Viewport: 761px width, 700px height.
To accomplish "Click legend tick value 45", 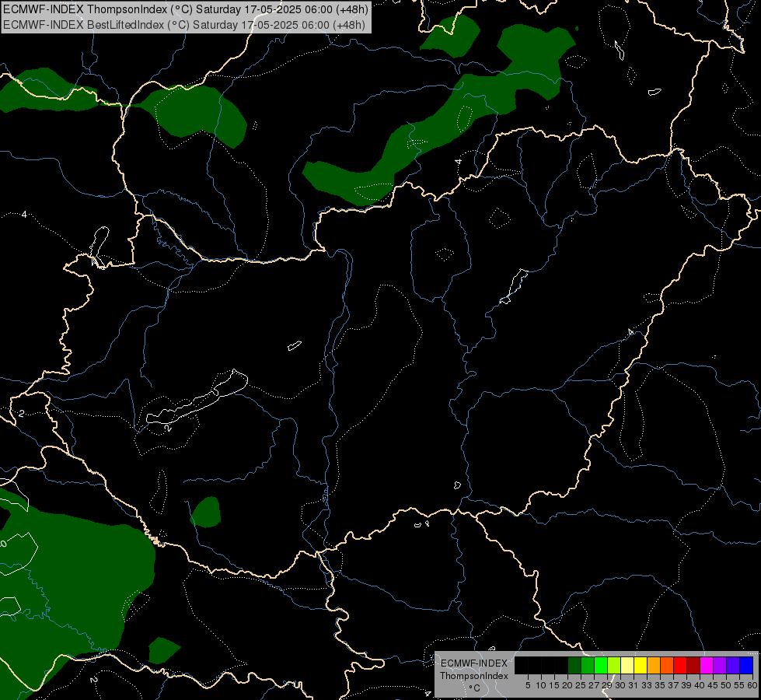I will (x=713, y=685).
